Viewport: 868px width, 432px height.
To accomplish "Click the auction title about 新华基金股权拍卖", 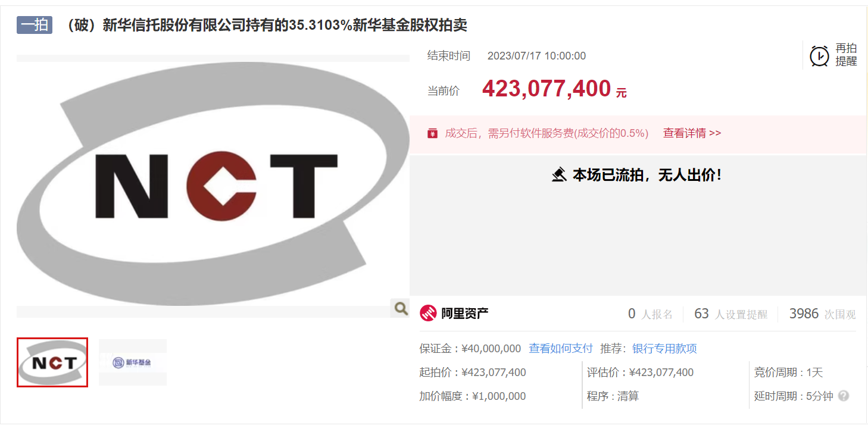I will (x=265, y=25).
